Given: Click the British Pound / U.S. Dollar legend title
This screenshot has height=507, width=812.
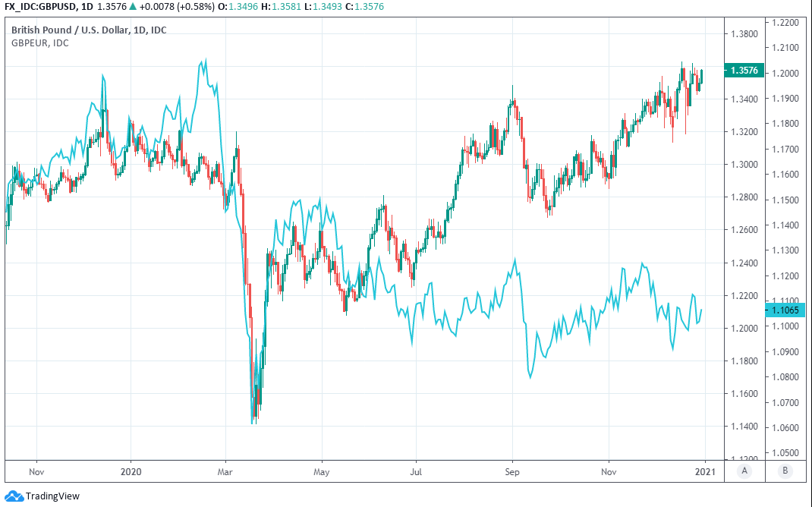Looking at the screenshot, I should pos(89,30).
